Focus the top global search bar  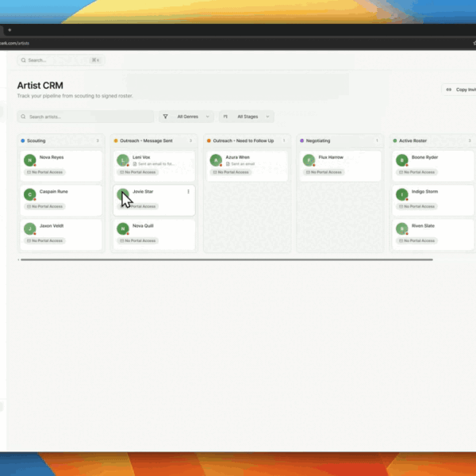pos(61,60)
